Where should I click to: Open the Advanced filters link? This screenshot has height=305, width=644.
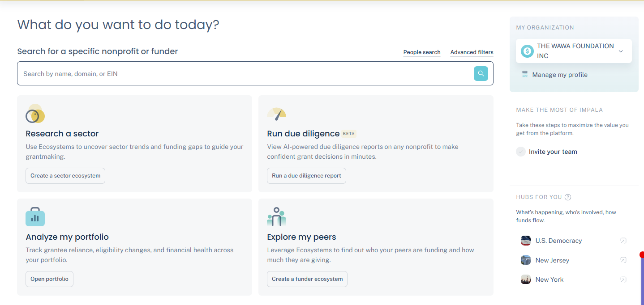point(472,52)
